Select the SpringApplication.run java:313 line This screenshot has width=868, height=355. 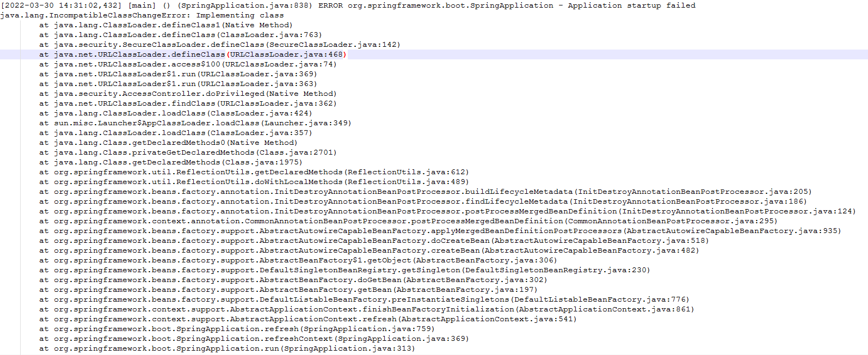tap(227, 348)
